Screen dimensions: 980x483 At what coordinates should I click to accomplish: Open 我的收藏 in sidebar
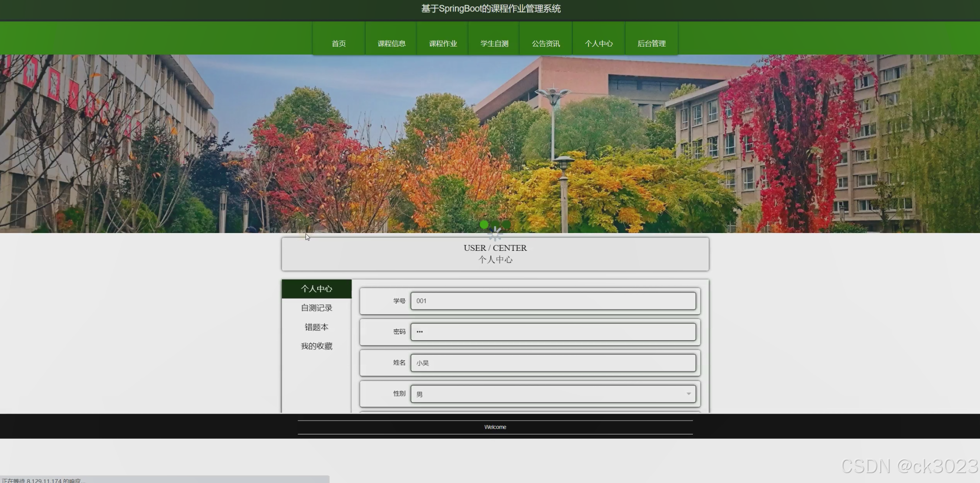click(x=317, y=346)
